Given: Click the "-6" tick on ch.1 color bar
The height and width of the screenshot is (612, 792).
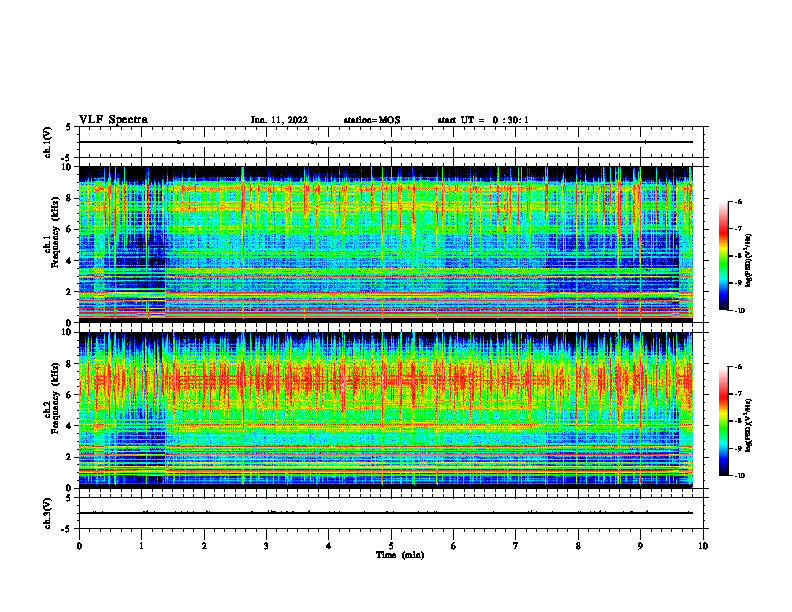Looking at the screenshot, I should 738,201.
